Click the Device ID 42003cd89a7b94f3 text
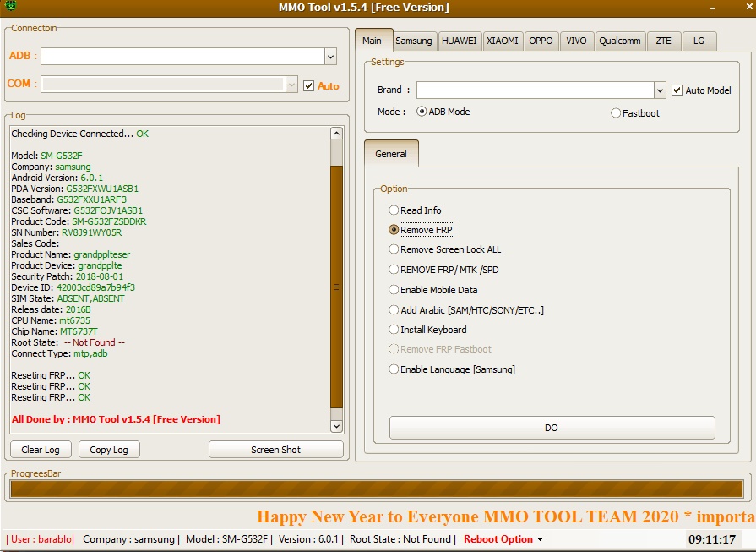Screen dimensions: 756x552 coord(95,287)
